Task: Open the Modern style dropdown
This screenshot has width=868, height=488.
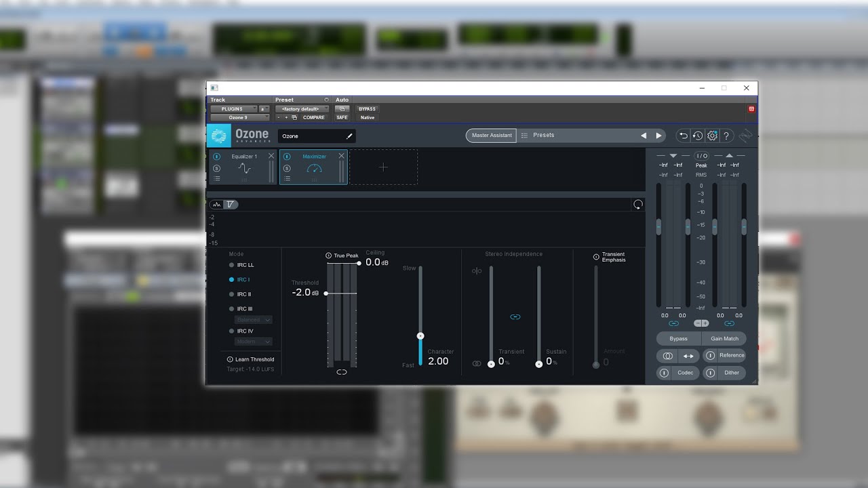Action: [x=254, y=341]
